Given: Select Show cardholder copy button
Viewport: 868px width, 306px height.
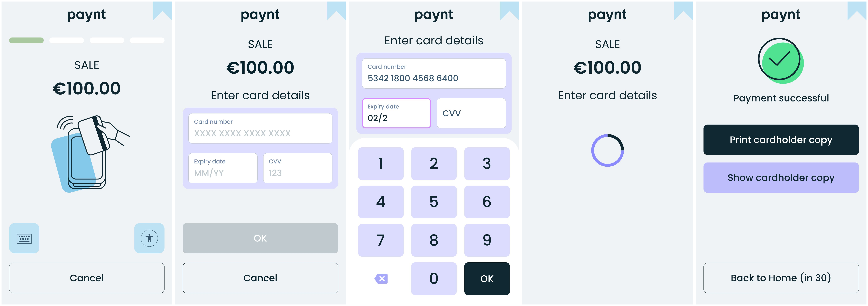Looking at the screenshot, I should 781,178.
